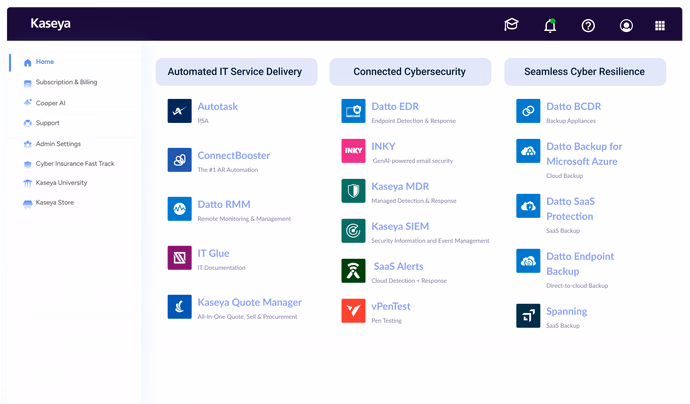Click the Kaseya Quote Manager icon

point(180,306)
